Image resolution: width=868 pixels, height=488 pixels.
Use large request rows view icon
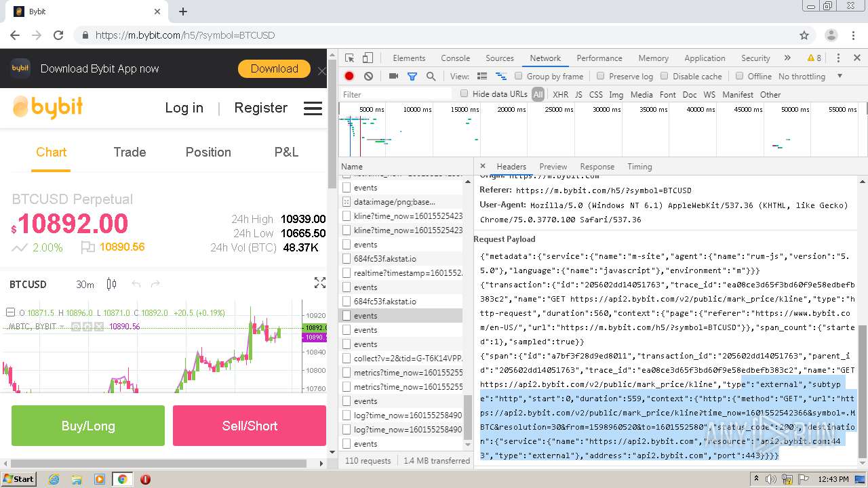[482, 77]
